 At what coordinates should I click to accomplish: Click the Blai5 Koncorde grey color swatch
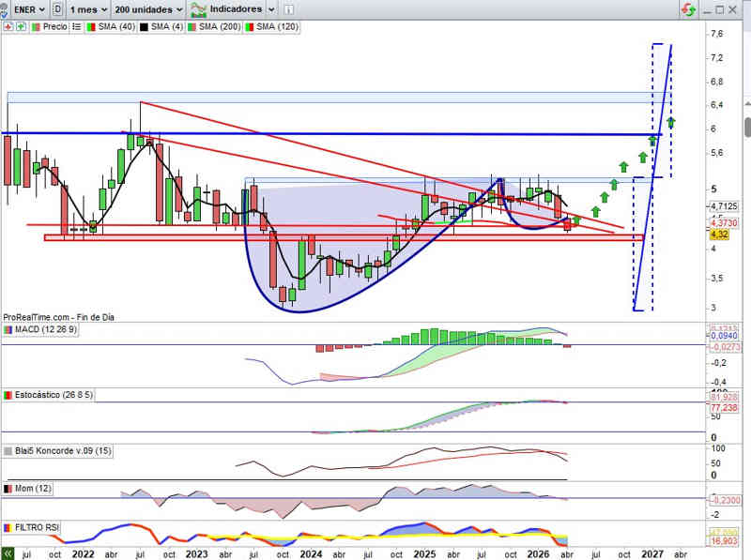click(x=8, y=451)
